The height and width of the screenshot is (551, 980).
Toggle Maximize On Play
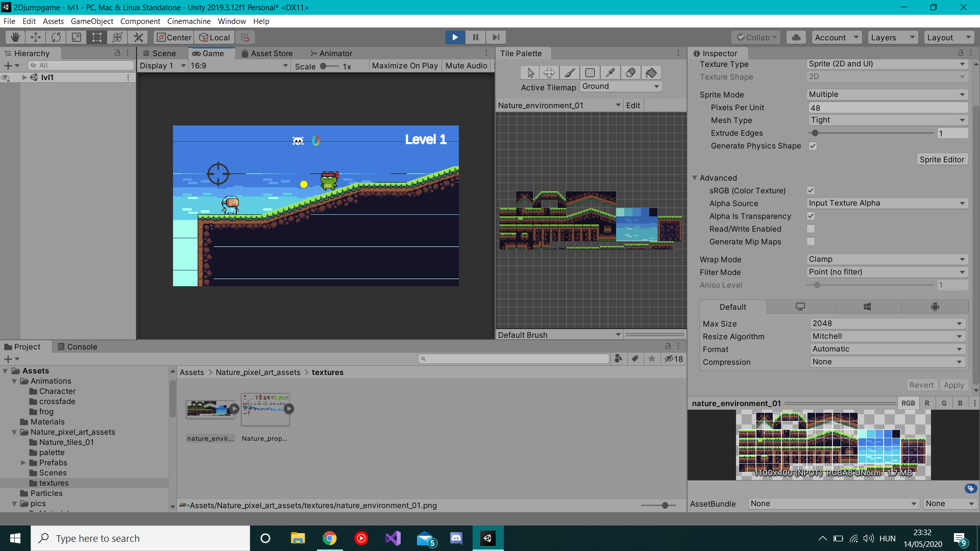(x=405, y=66)
